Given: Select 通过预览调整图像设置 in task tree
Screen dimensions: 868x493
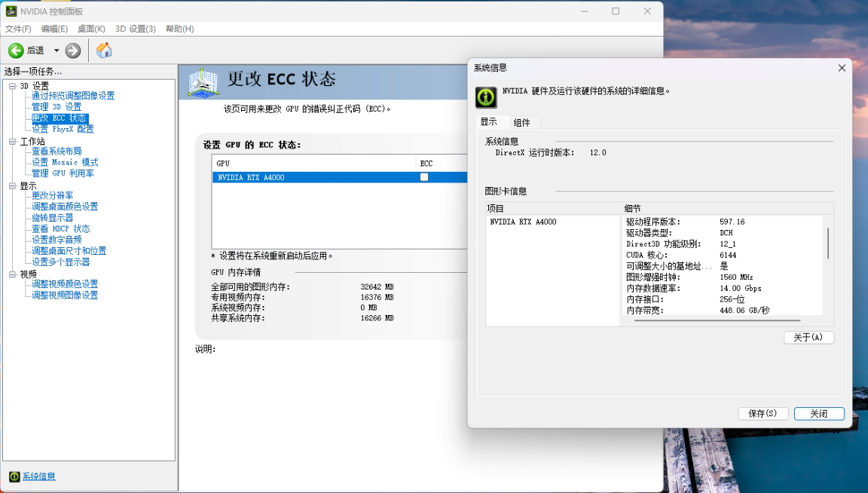Looking at the screenshot, I should click(x=73, y=96).
